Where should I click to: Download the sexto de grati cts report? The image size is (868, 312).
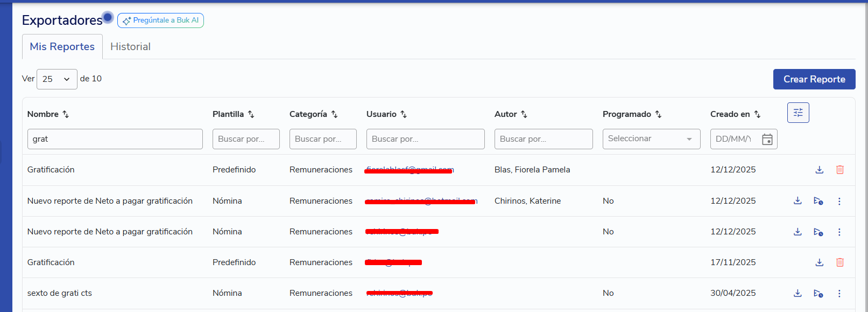pos(798,293)
